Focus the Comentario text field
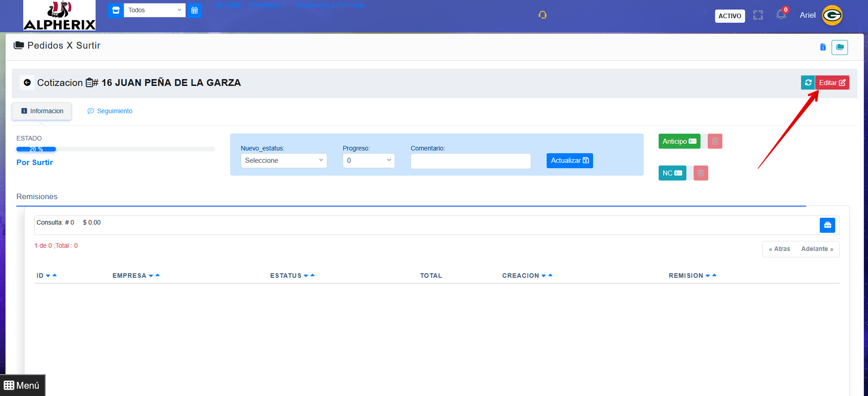Viewport: 868px width, 396px height. coord(471,161)
